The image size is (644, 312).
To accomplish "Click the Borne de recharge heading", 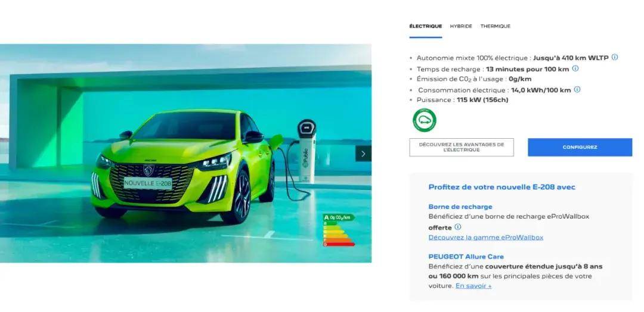I will click(x=460, y=207).
